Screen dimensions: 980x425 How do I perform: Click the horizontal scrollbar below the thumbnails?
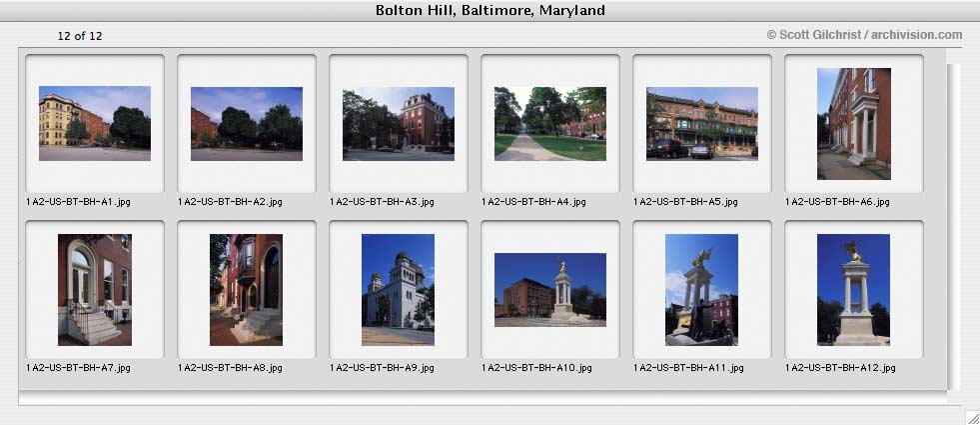tap(482, 398)
